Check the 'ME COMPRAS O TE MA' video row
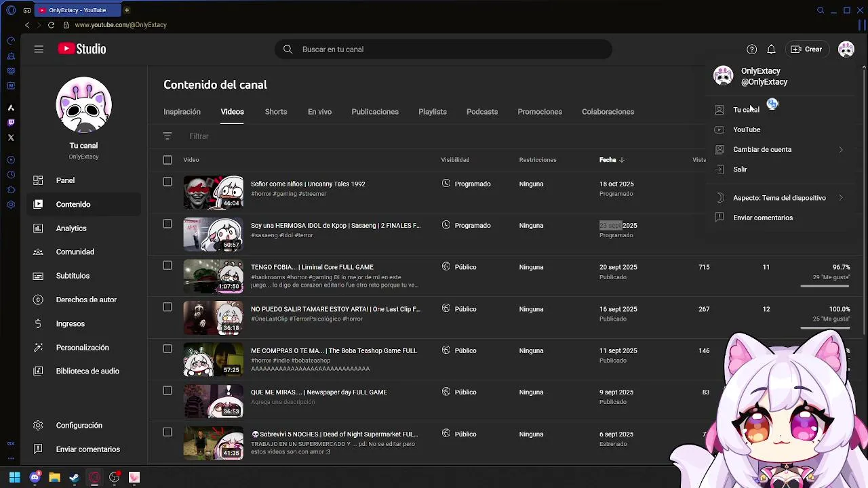 pos(167,348)
